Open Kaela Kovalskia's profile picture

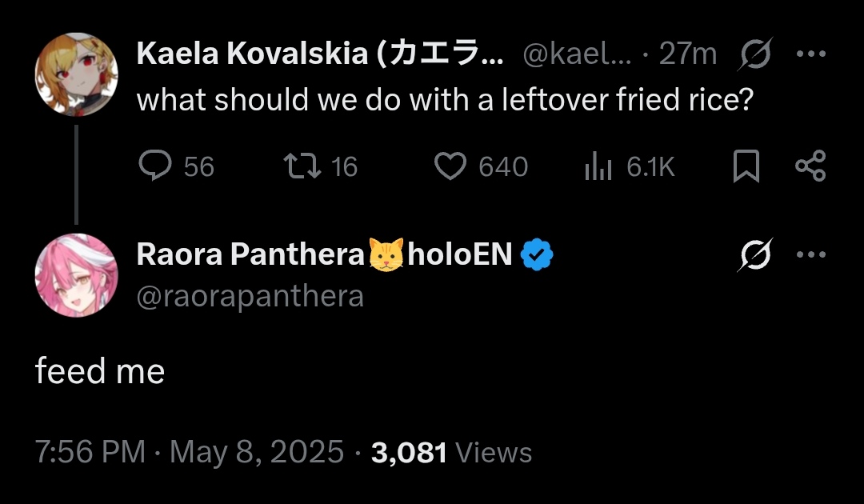(77, 74)
